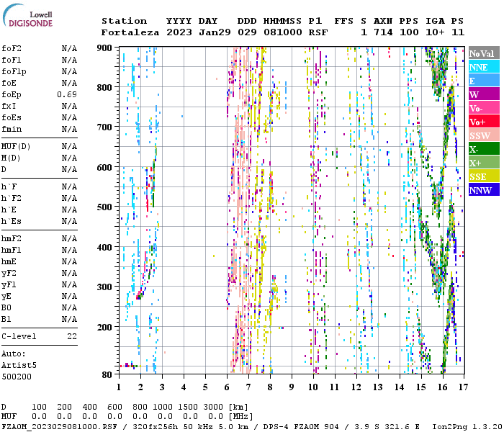The width and height of the screenshot is (504, 432).
Task: Click the IGA value 10+
Action: 435,32
